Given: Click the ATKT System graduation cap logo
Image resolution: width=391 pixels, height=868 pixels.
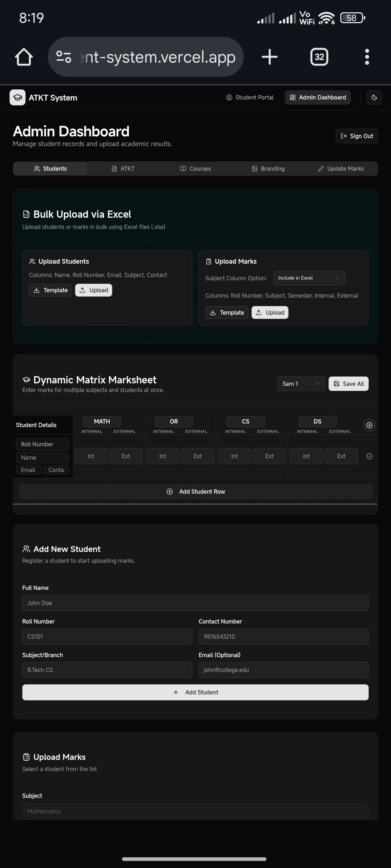Looking at the screenshot, I should [x=17, y=98].
